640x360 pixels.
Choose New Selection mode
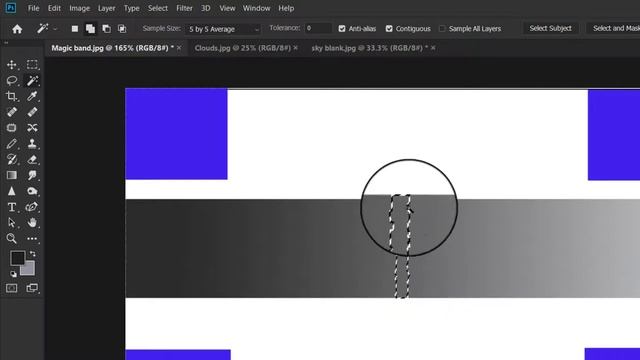click(75, 29)
